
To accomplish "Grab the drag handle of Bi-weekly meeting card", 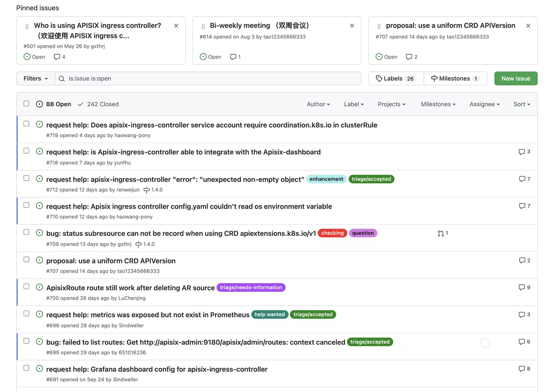I will coord(203,26).
